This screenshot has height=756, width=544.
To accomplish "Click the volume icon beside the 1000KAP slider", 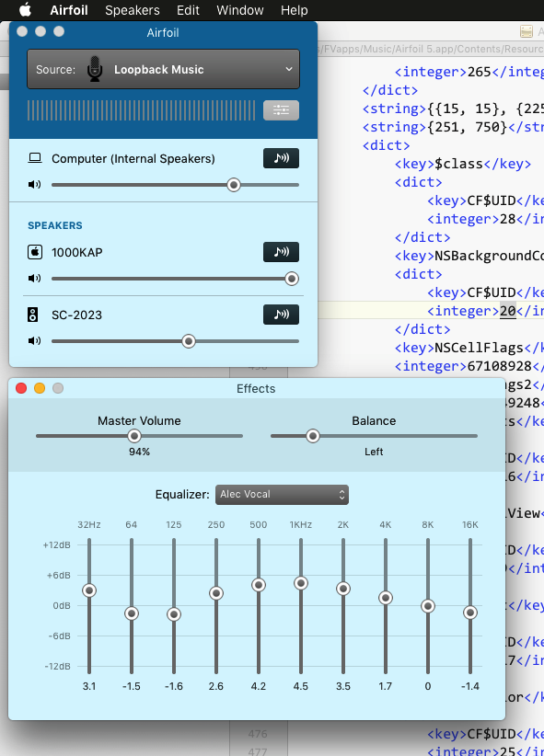I will [x=33, y=279].
